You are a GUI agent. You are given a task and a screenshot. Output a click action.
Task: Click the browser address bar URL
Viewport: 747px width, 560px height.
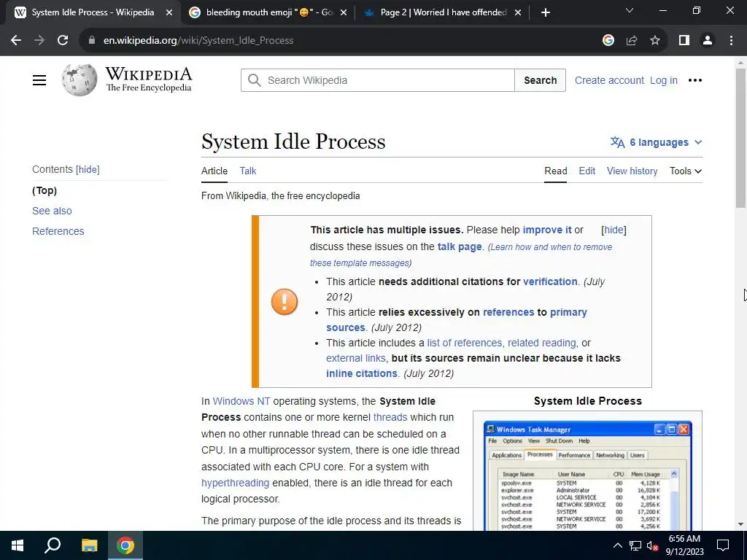tap(198, 41)
